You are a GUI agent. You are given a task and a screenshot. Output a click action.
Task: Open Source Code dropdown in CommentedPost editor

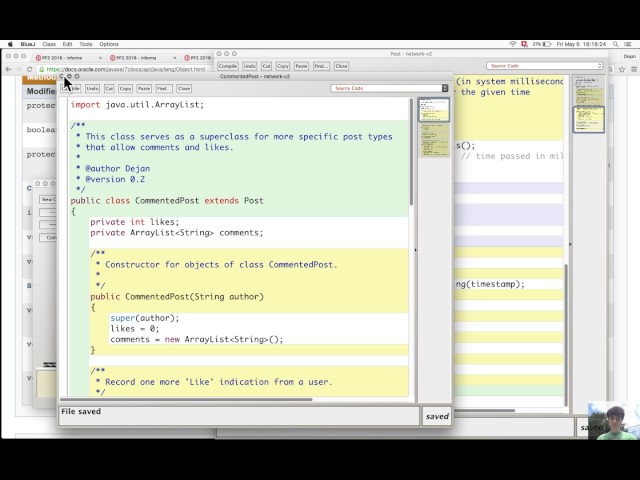pyautogui.click(x=389, y=88)
